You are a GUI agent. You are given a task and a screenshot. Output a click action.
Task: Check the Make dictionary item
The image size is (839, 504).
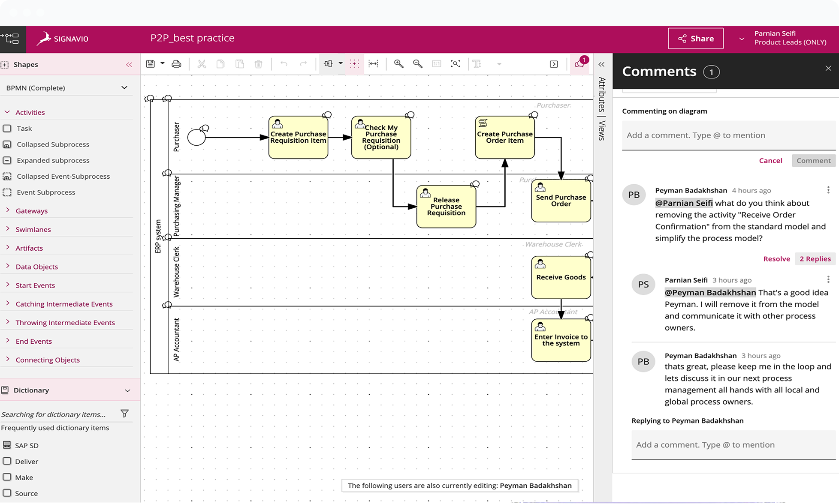(x=7, y=477)
